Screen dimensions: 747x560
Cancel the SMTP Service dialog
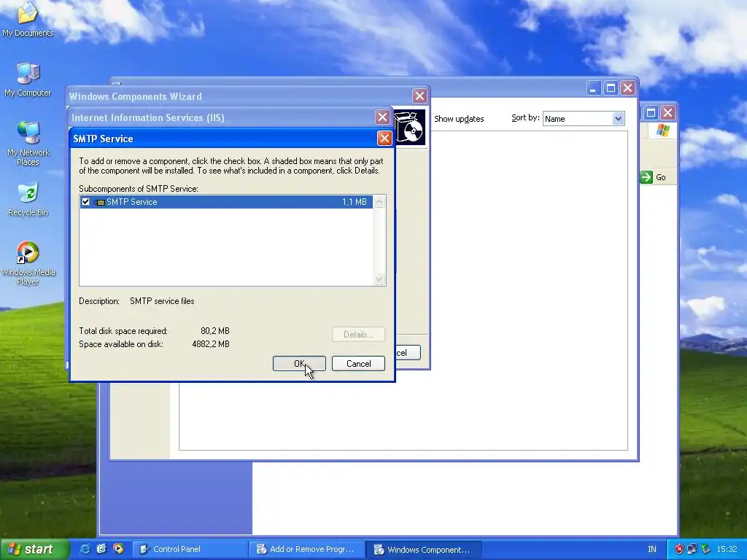pyautogui.click(x=358, y=363)
